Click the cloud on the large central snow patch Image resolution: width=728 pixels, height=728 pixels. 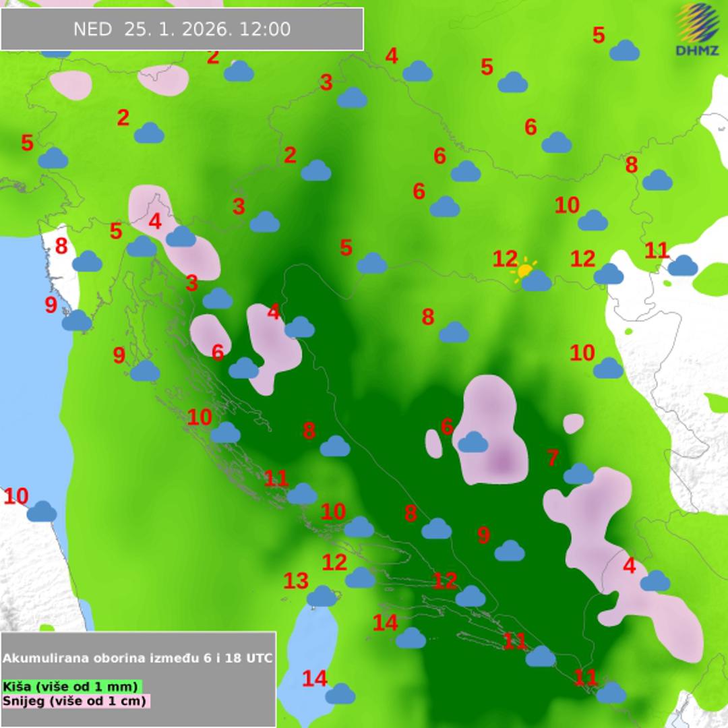473,442
